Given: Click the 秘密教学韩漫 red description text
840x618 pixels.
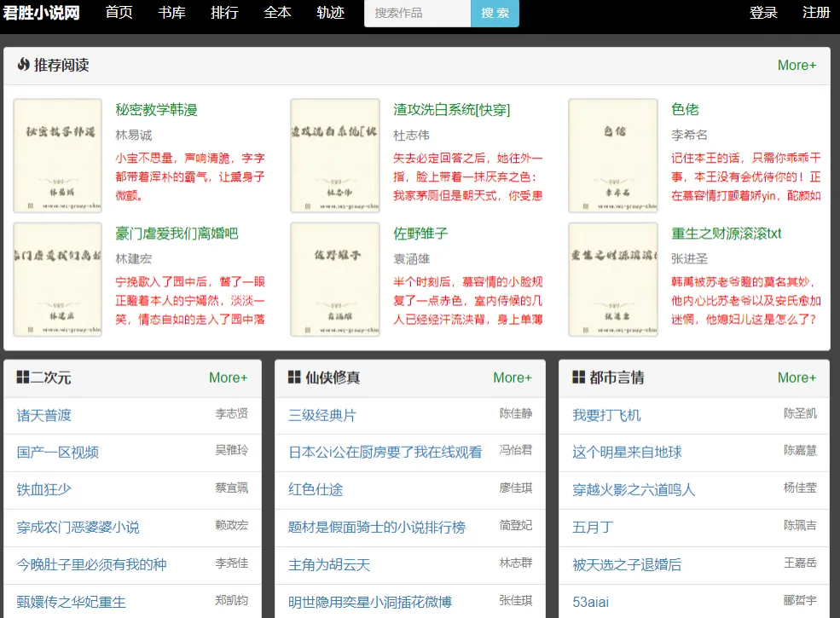Looking at the screenshot, I should pyautogui.click(x=190, y=176).
